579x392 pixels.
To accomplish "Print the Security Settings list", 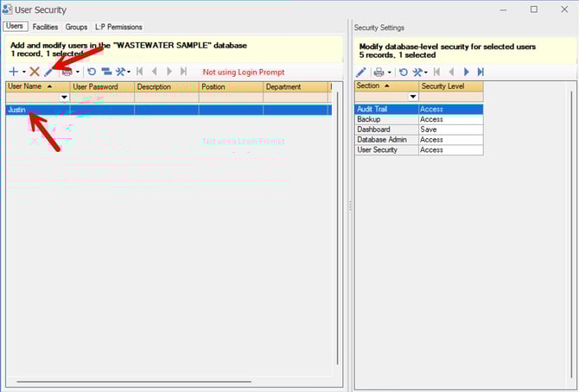I will click(379, 72).
